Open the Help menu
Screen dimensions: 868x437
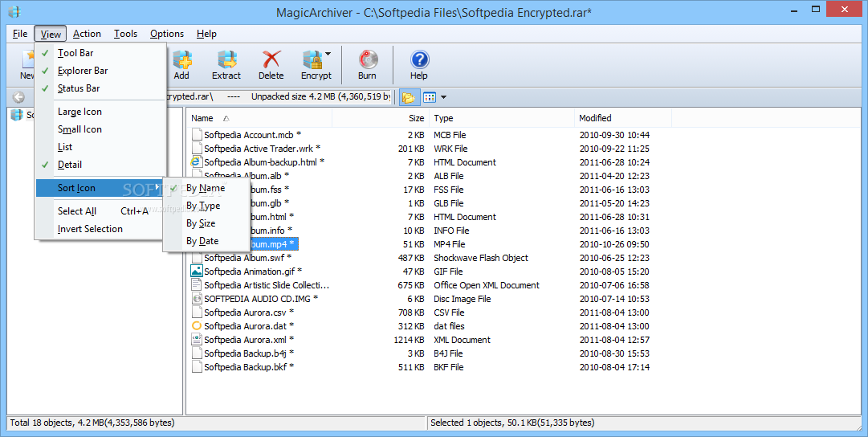206,34
